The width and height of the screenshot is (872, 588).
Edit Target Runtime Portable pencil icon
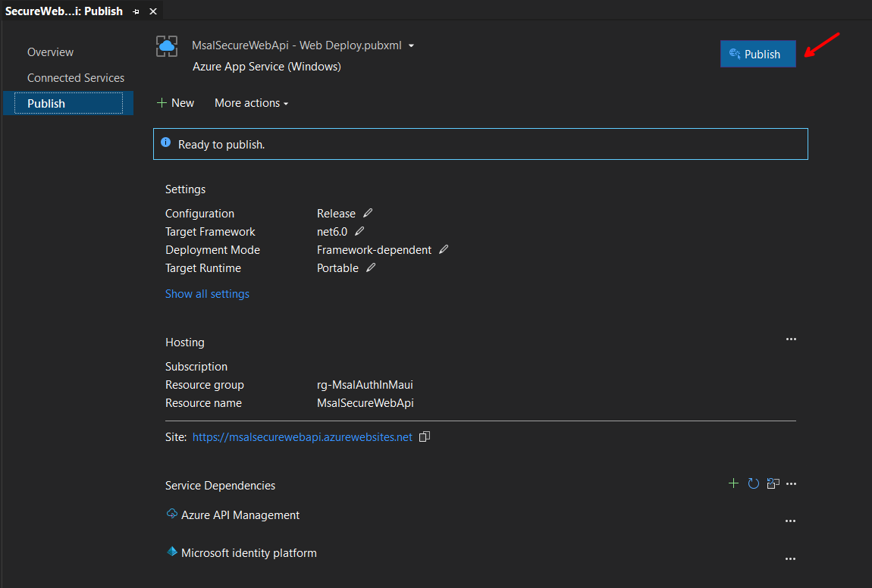point(371,267)
